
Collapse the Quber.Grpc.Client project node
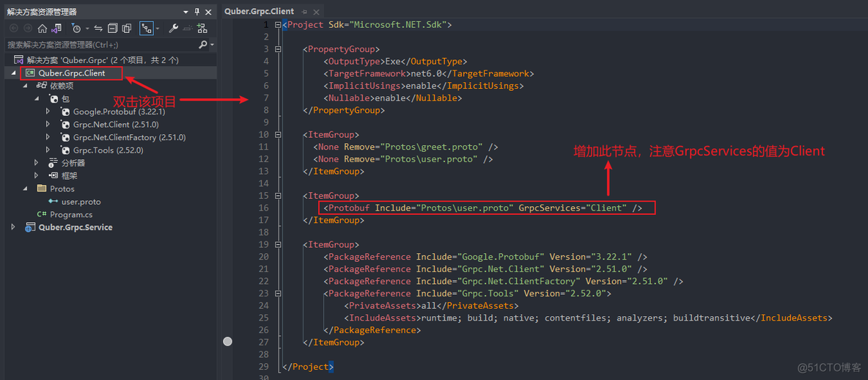pos(13,73)
